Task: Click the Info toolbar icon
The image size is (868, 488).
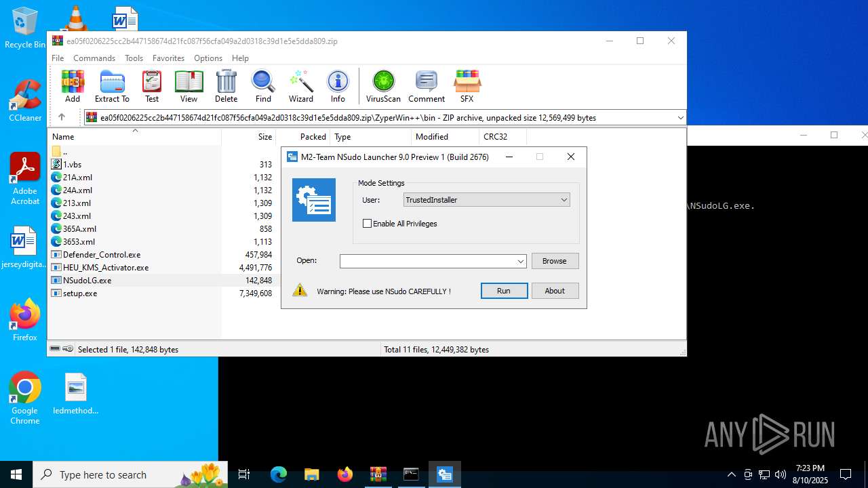Action: pos(338,86)
